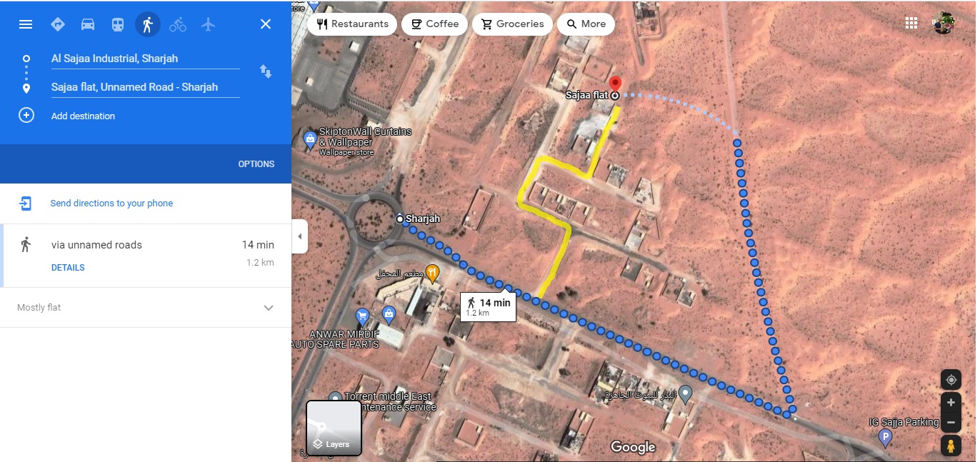980x462 pixels.
Task: Close the directions panel
Action: (x=266, y=24)
